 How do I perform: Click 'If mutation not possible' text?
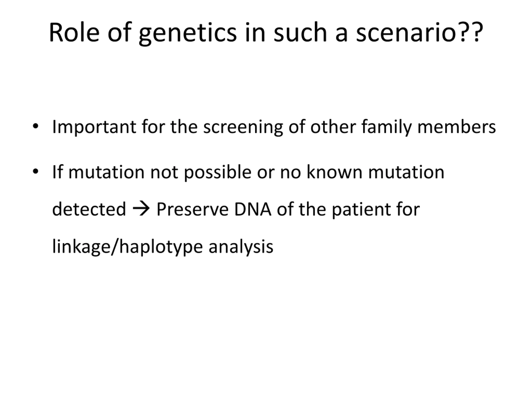pyautogui.click(x=151, y=172)
